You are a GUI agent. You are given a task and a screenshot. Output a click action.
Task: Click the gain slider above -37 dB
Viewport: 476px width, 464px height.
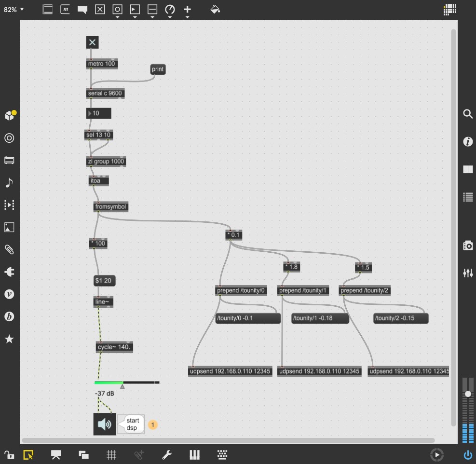(127, 382)
